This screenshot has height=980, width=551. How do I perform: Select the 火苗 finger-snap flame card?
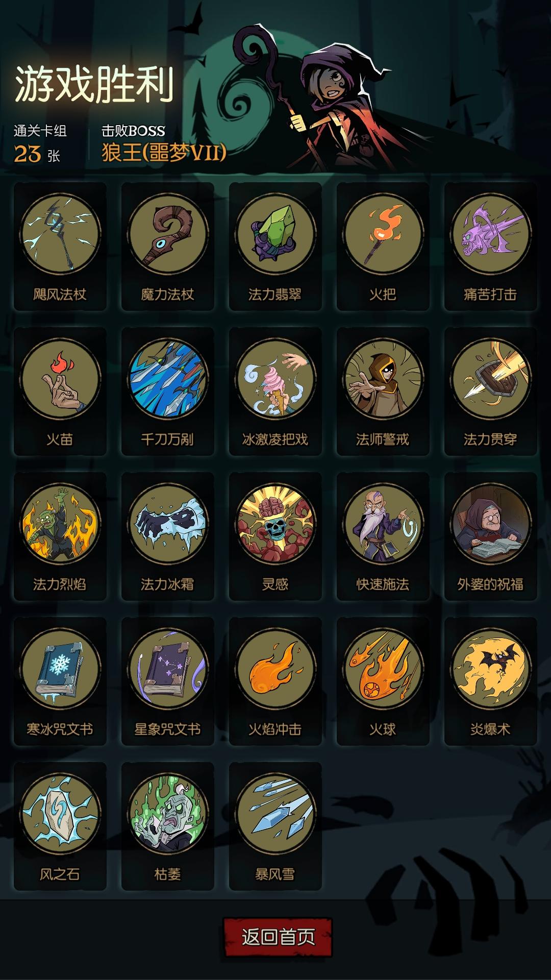point(60,391)
